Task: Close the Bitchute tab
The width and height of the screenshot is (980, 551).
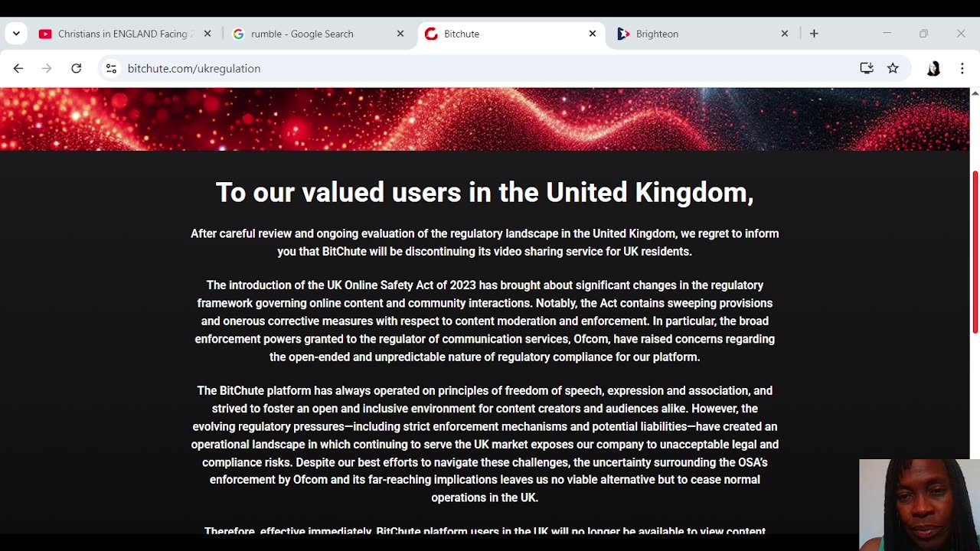Action: click(x=593, y=34)
